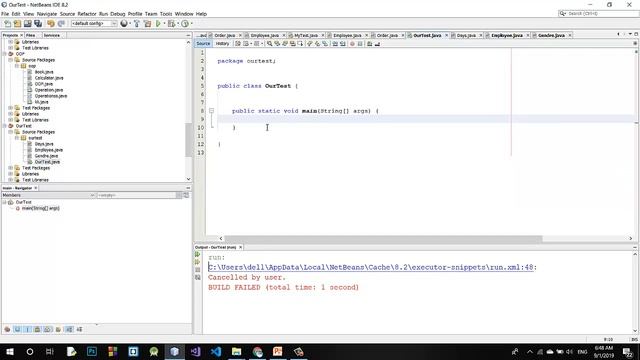Close the Output panel tab
The height and width of the screenshot is (360, 640).
(240, 247)
